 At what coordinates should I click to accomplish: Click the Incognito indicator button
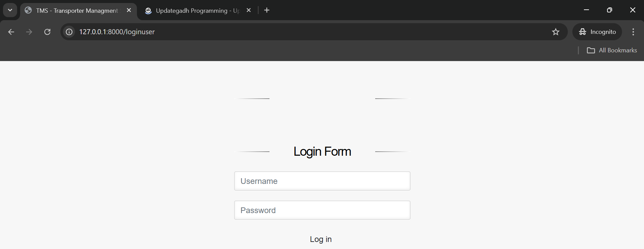coord(597,32)
